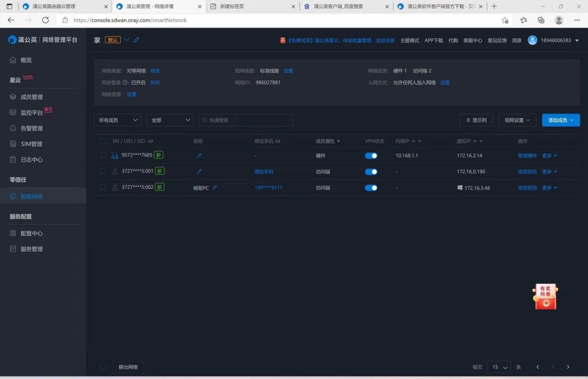This screenshot has height=379, width=588.
Task: Click 显示列 columns button
Action: click(476, 120)
